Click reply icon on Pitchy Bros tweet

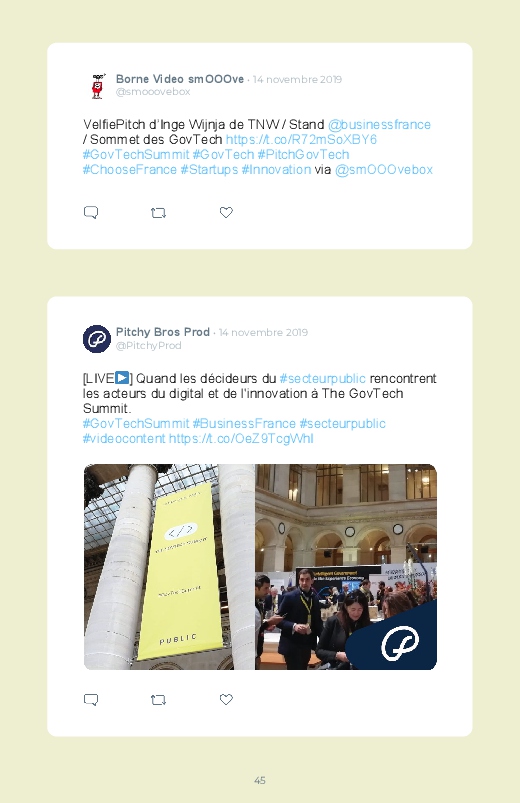(91, 700)
